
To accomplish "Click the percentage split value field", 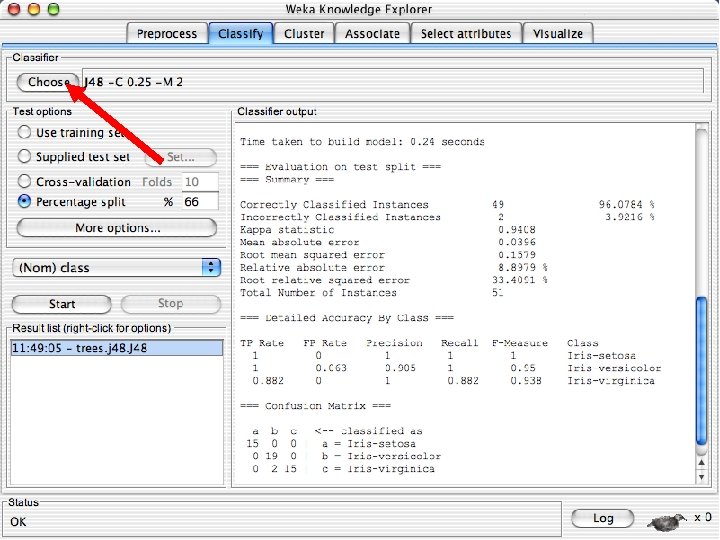I will coord(200,202).
